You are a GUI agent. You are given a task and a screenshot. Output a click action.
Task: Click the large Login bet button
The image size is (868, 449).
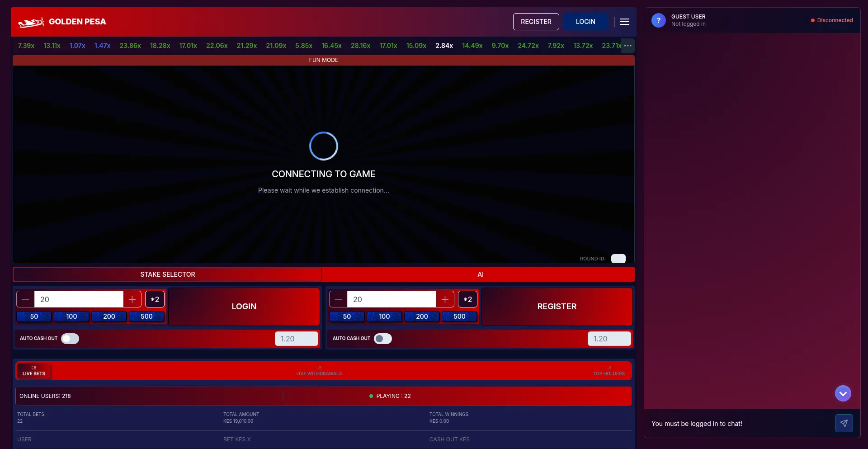[244, 307]
